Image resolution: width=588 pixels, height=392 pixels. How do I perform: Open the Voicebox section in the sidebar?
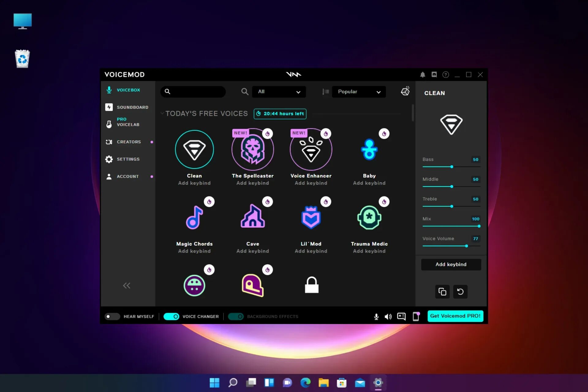(128, 90)
